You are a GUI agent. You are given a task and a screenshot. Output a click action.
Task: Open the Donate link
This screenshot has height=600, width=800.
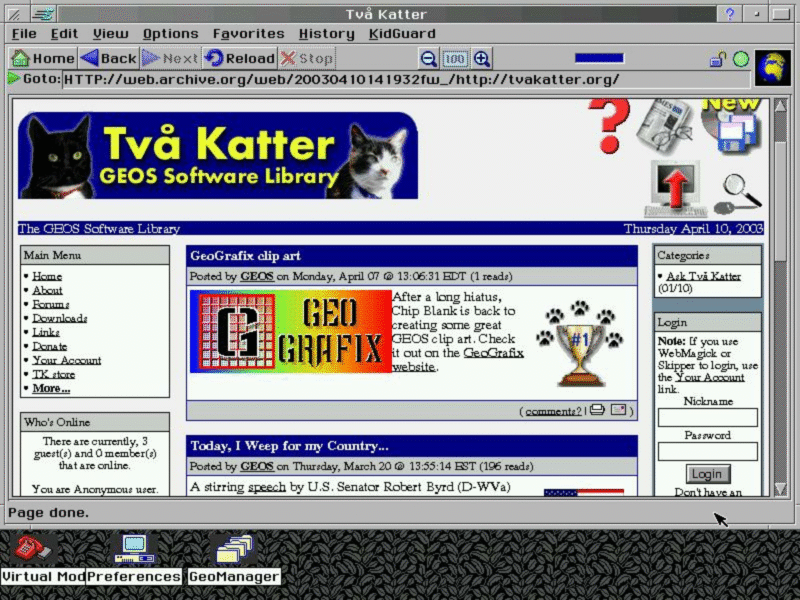pos(49,346)
